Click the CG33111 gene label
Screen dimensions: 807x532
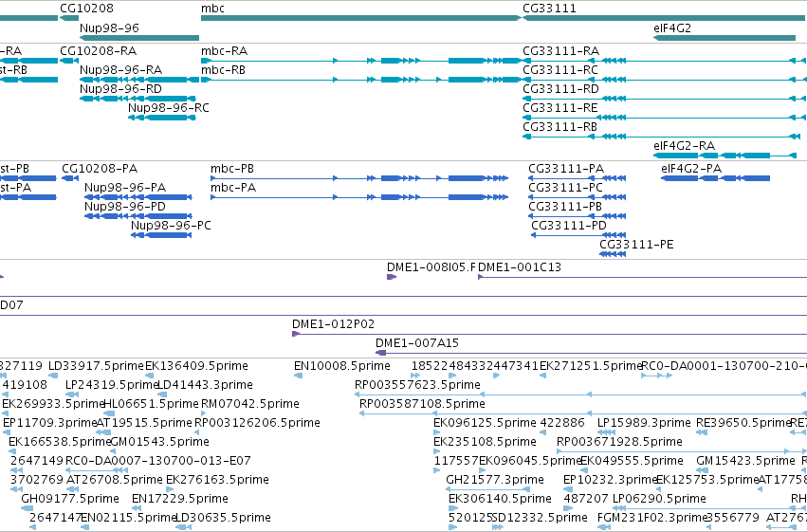(x=549, y=9)
